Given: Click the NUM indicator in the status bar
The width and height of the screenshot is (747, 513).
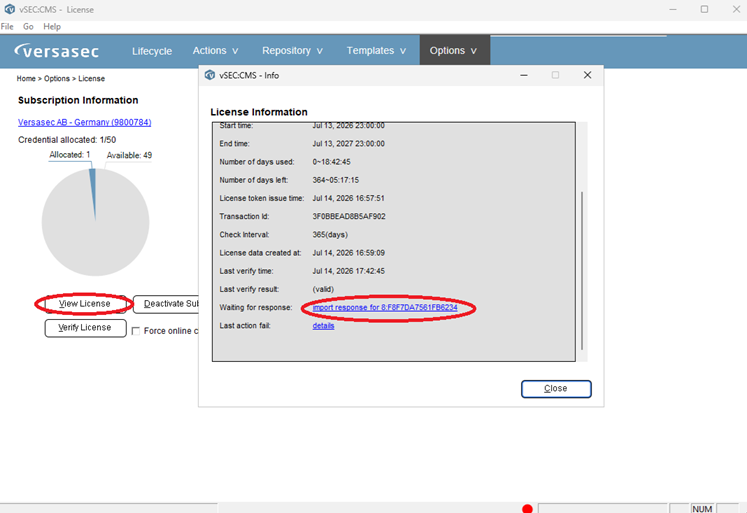Looking at the screenshot, I should pos(702,509).
